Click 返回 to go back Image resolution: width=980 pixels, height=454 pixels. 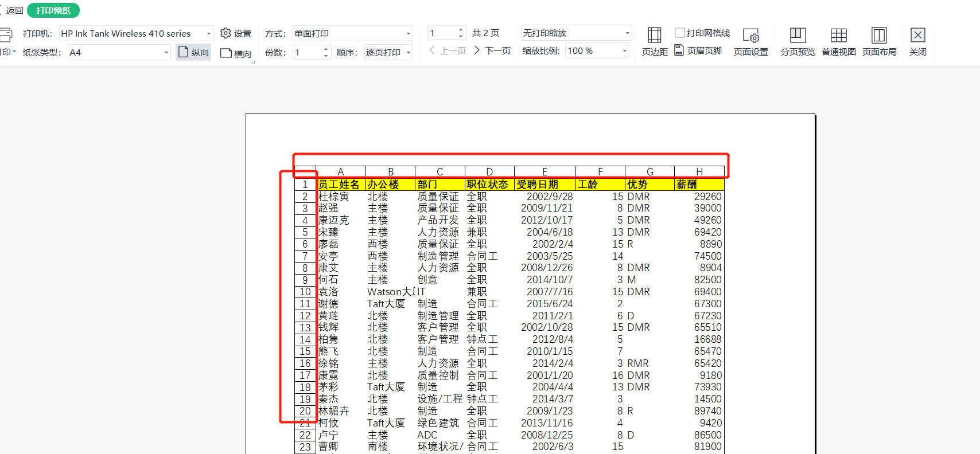point(14,10)
